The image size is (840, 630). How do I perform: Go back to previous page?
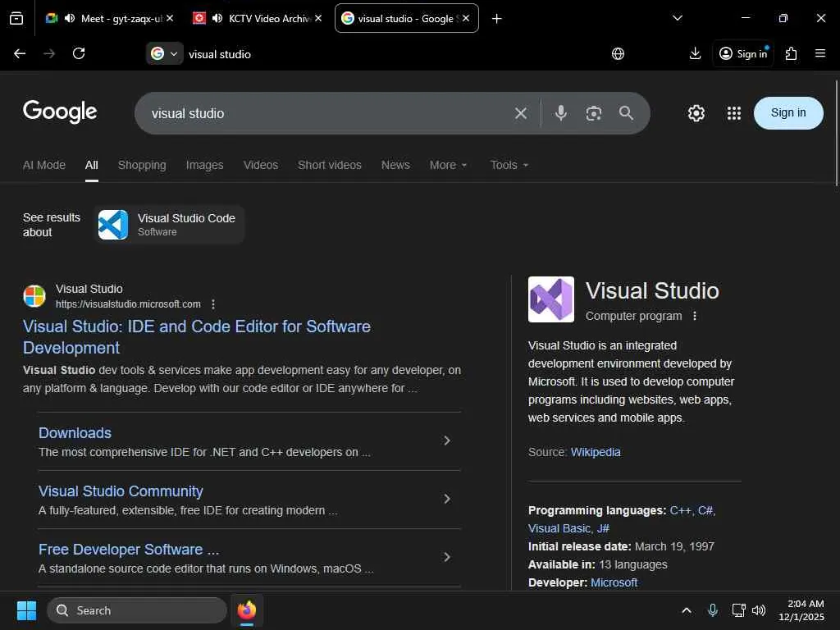20,53
